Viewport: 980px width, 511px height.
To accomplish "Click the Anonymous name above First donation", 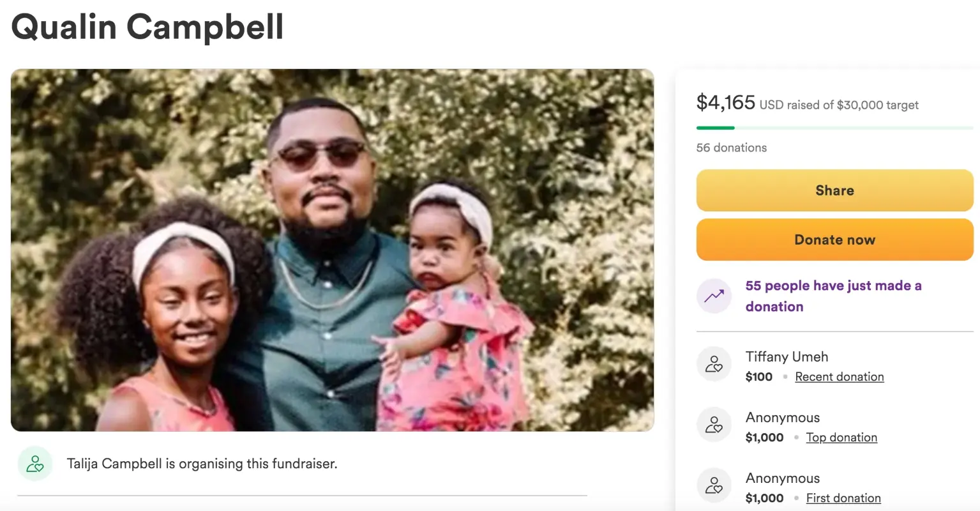I will pyautogui.click(x=782, y=478).
